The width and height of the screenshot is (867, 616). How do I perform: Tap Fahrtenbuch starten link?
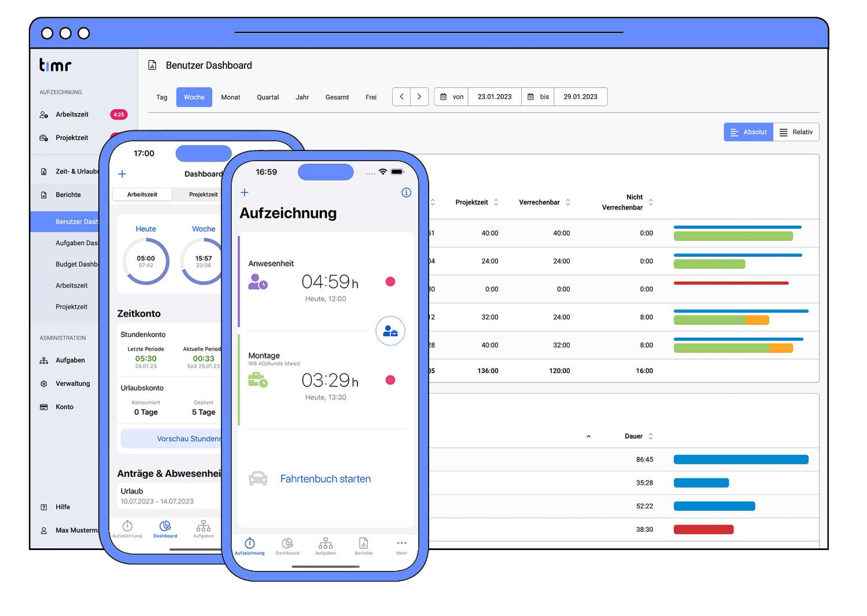tap(325, 479)
